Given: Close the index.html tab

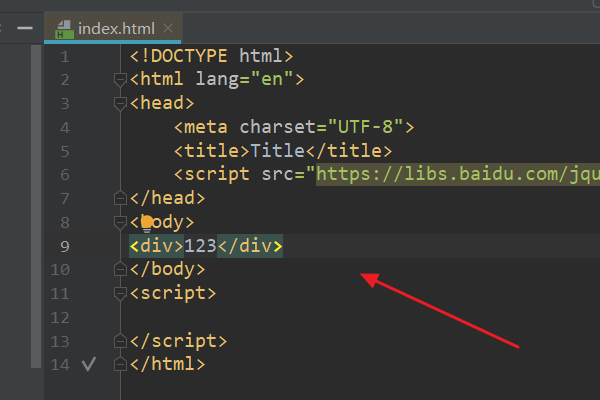Looking at the screenshot, I should (x=168, y=28).
